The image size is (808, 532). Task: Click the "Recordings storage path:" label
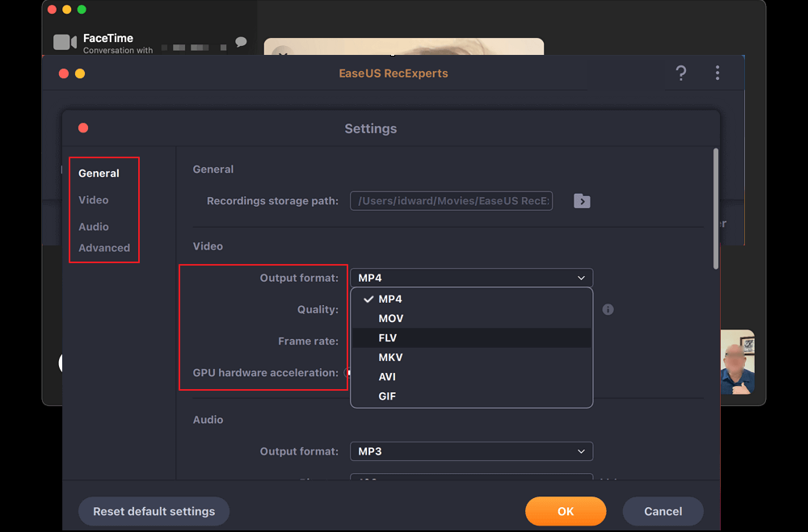(x=272, y=201)
